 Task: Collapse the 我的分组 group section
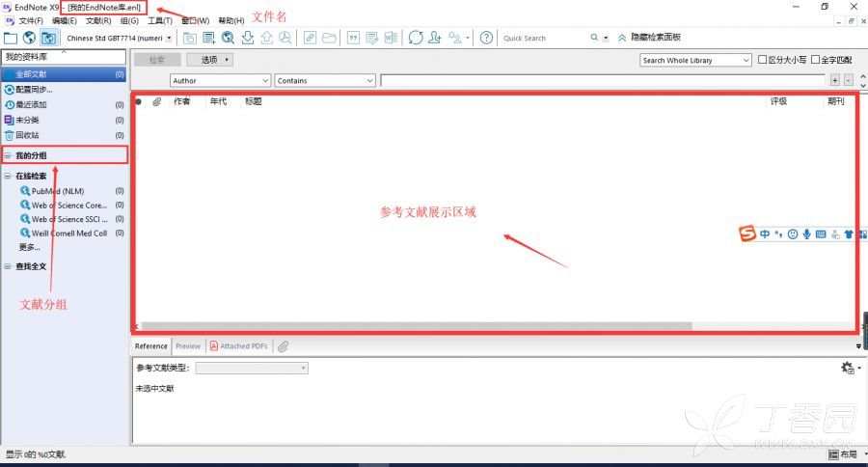[x=8, y=155]
